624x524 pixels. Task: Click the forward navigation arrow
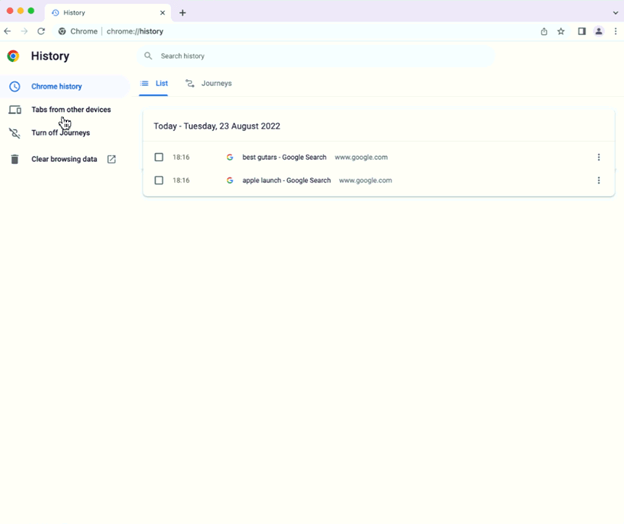(x=24, y=31)
